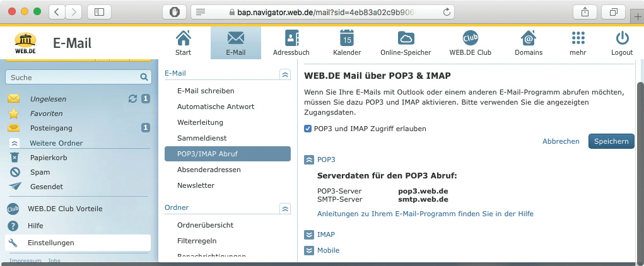Select Sammeldienst settings item
Viewport: 644px width, 266px height.
coord(202,138)
